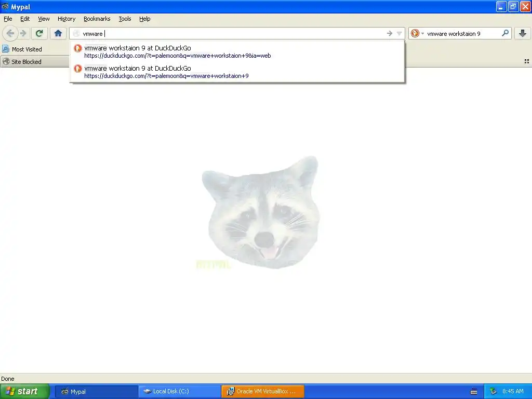Open the tab groups grid icon
The width and height of the screenshot is (532, 399).
coord(527,61)
